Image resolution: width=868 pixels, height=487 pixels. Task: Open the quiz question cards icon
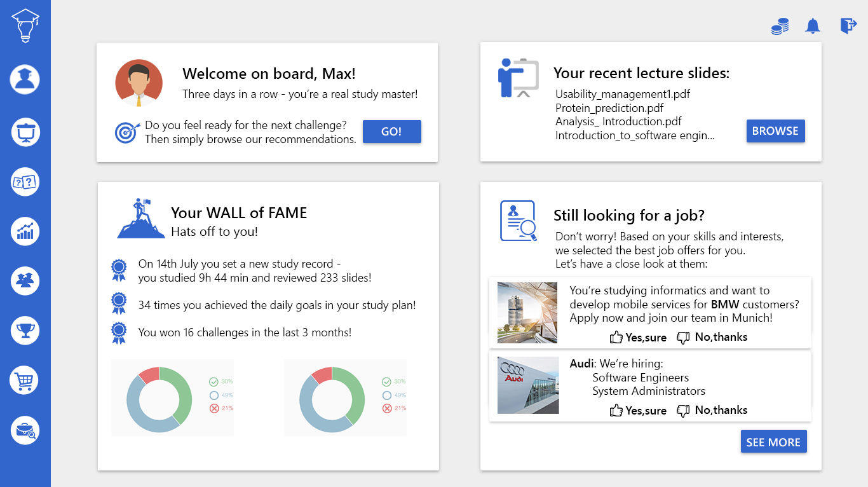pyautogui.click(x=25, y=182)
